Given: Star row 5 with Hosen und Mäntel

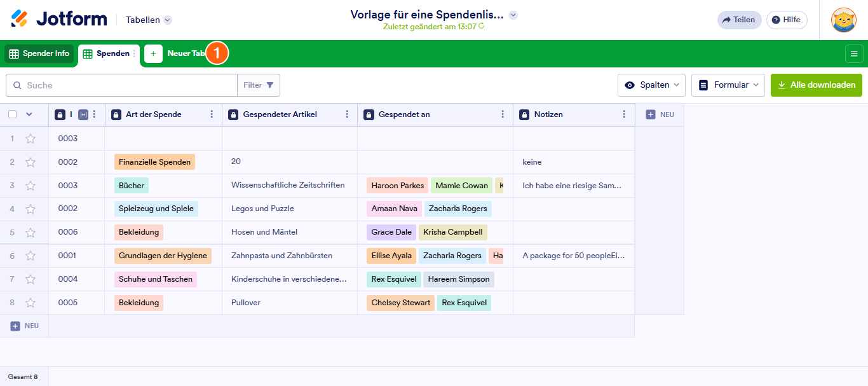Looking at the screenshot, I should click(x=31, y=232).
